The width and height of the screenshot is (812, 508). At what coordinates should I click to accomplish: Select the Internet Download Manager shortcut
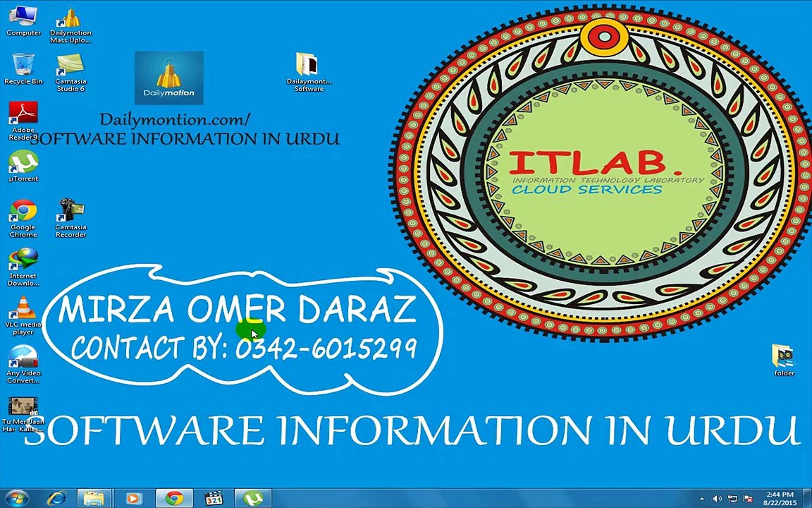pyautogui.click(x=23, y=267)
